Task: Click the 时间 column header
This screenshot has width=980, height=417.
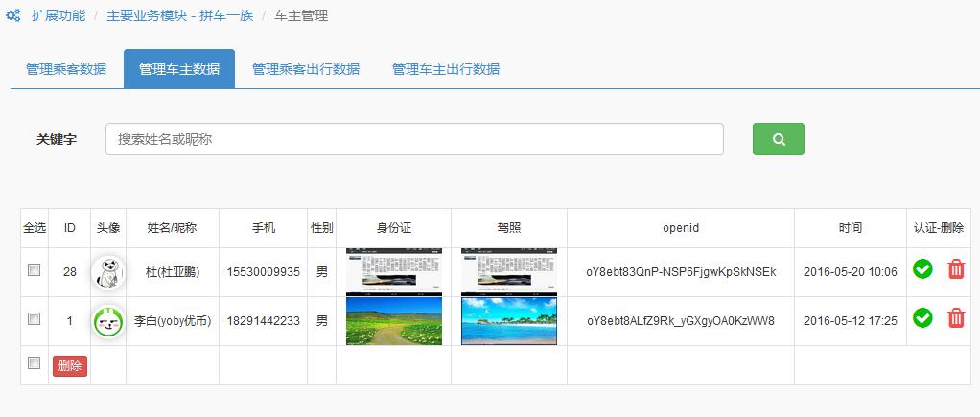Action: [850, 228]
